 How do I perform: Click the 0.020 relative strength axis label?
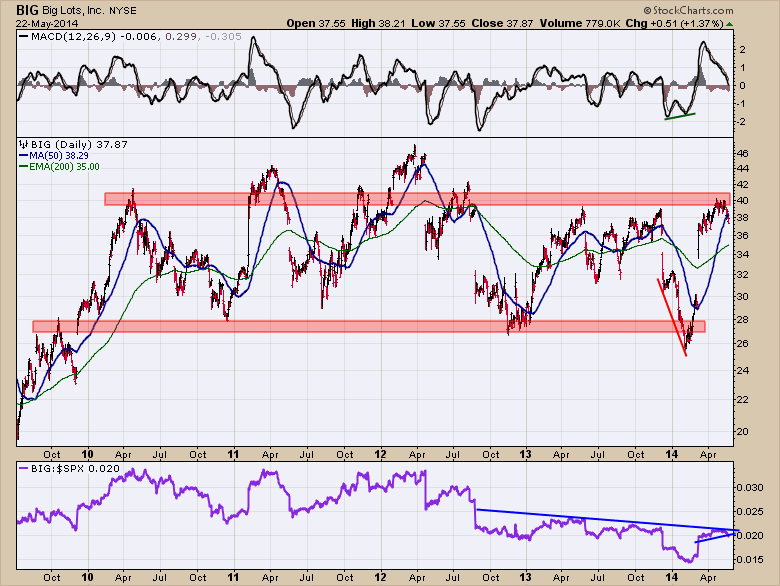749,535
